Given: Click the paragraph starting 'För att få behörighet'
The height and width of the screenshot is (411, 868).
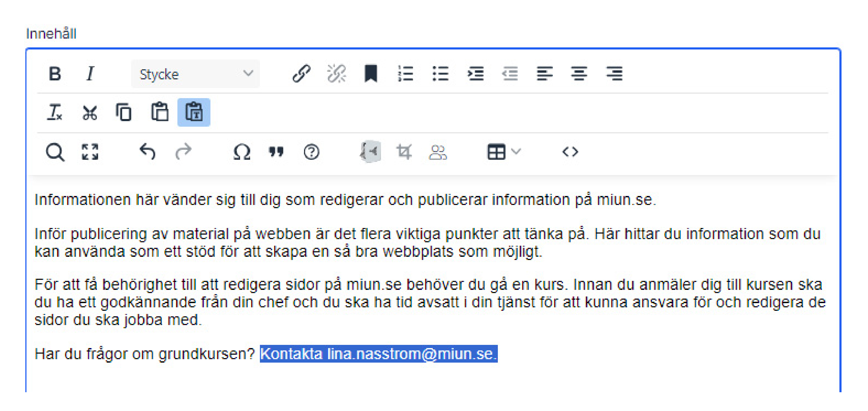Looking at the screenshot, I should click(430, 302).
